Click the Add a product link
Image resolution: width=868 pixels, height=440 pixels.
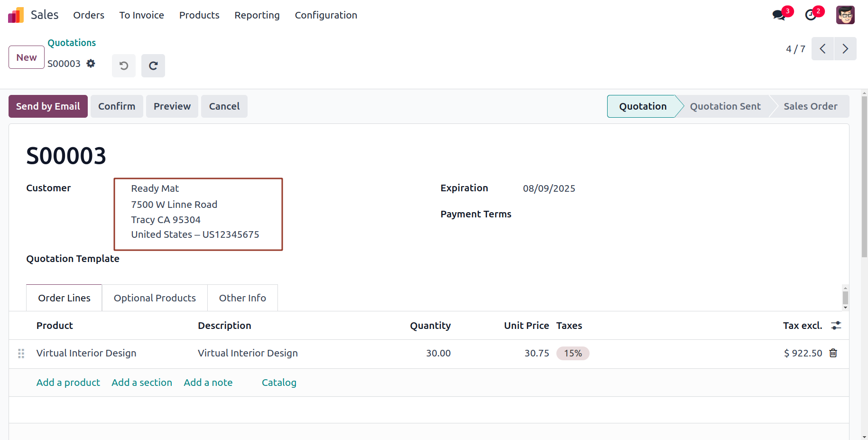coord(68,383)
